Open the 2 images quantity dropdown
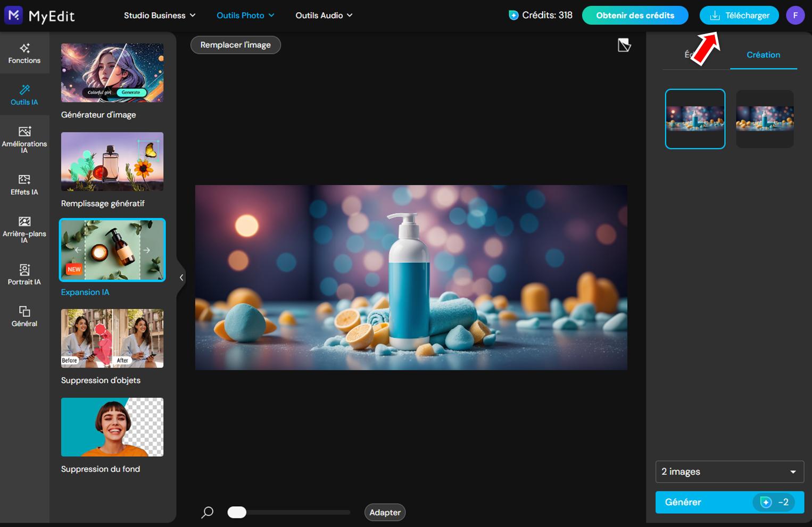The width and height of the screenshot is (812, 527). [729, 472]
